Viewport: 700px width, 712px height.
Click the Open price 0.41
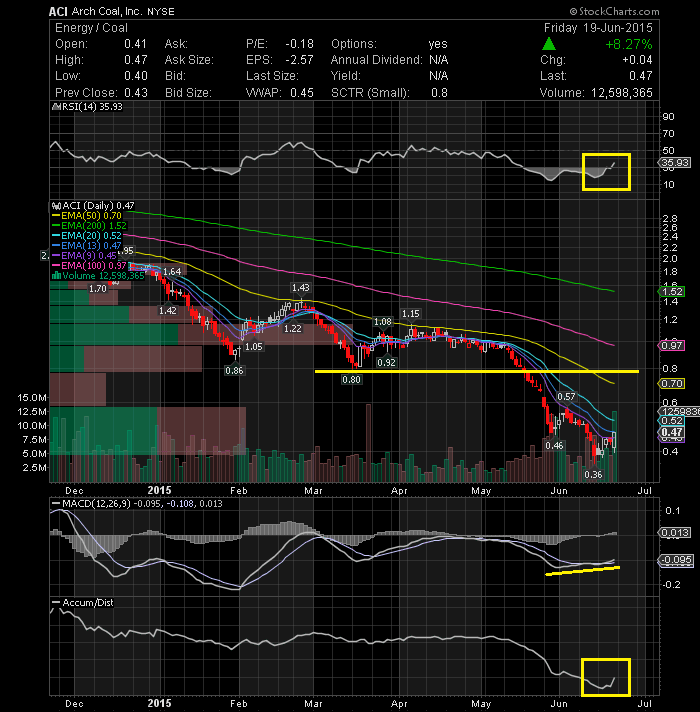pyautogui.click(x=135, y=44)
